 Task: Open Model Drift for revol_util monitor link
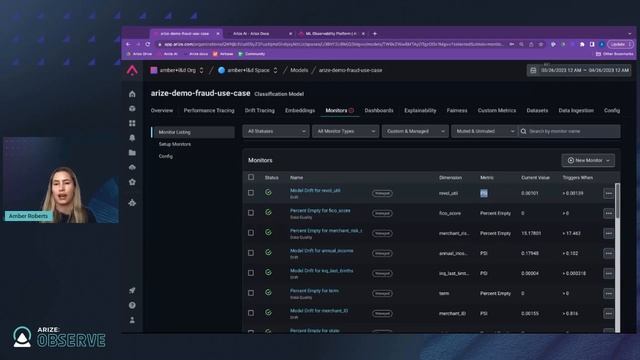click(x=315, y=190)
